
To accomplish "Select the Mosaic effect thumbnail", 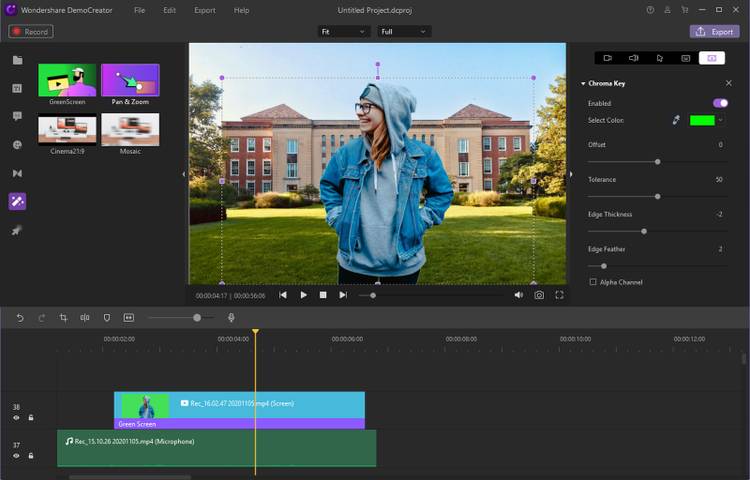I will (x=130, y=129).
